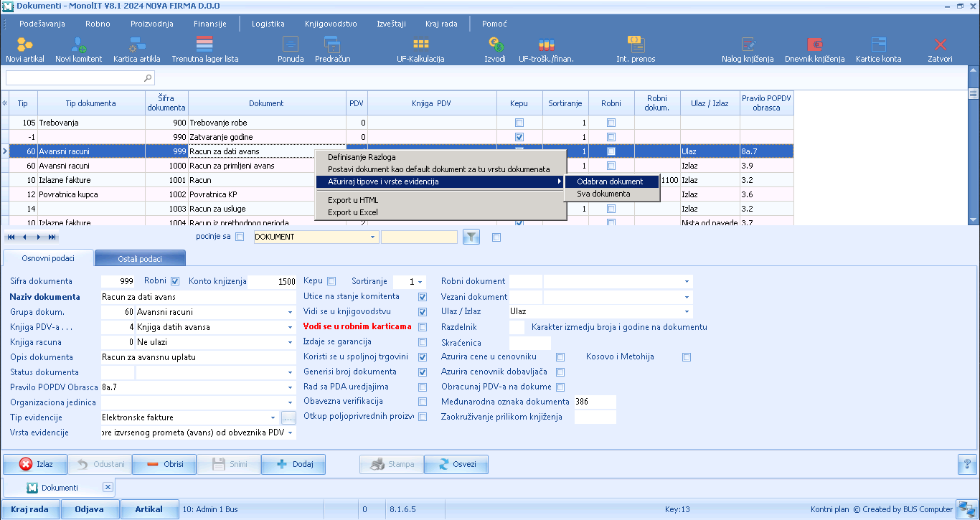Go to first record with navigator arrow
This screenshot has height=520, width=980.
coord(11,237)
